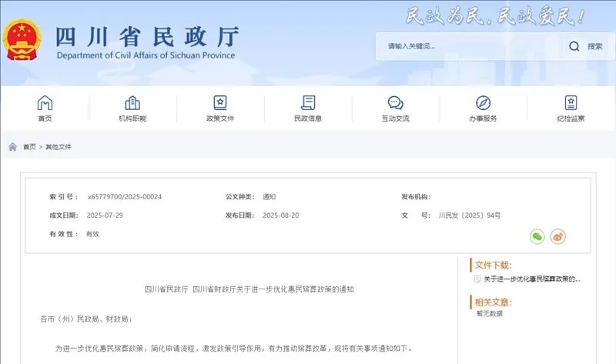This screenshot has width=616, height=364.
Task: Click the 政策文件 menu label
Action: (x=220, y=119)
